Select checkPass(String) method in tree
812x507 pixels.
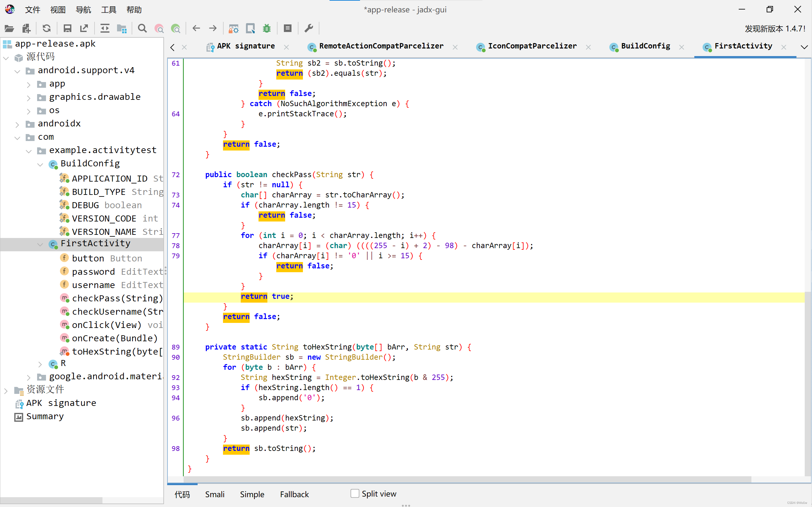coord(117,298)
